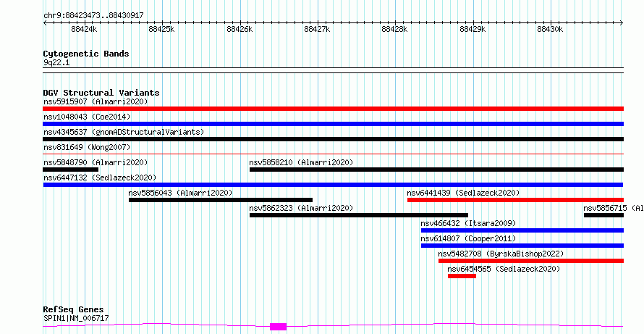Select the nsv5862323 (Almarri2020) label

coord(301,208)
